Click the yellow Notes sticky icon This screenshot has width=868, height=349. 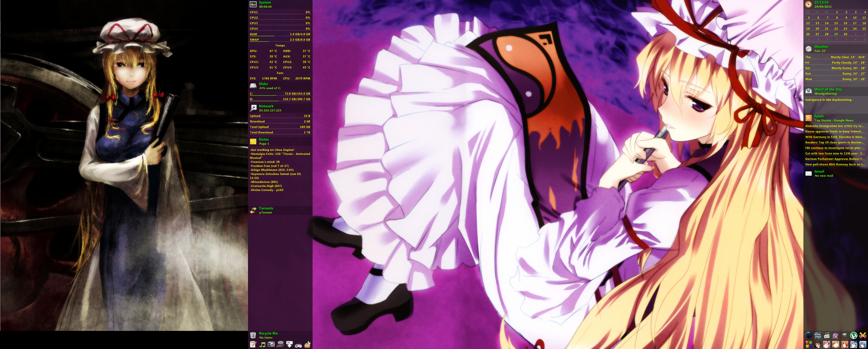(x=253, y=142)
